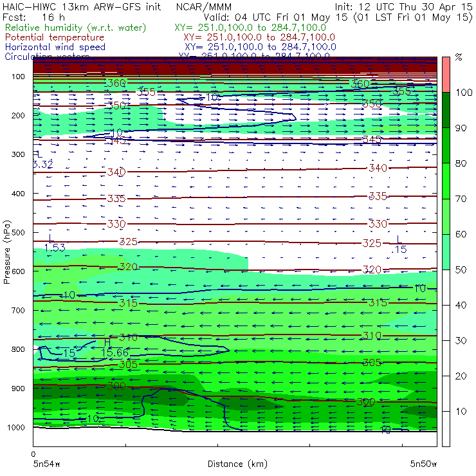
Task: Click the right red '325' isentrope label
Action: tap(372, 243)
